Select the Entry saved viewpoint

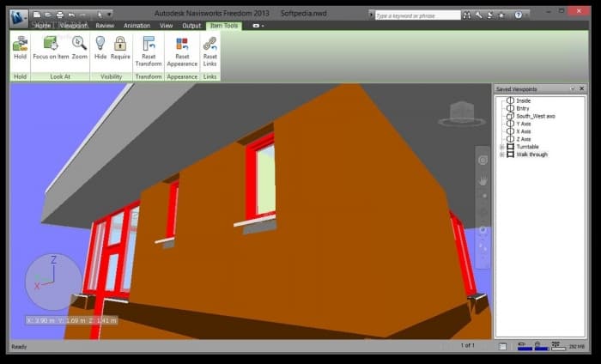click(x=523, y=108)
